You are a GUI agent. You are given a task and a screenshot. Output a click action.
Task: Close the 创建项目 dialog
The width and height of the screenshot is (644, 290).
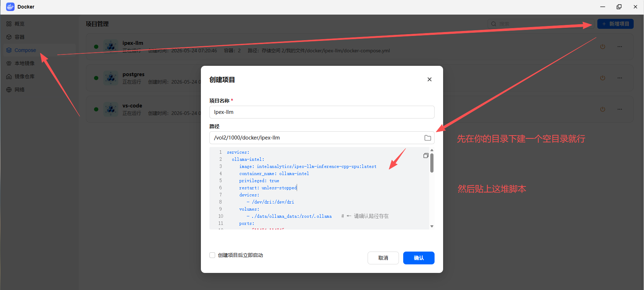pos(430,79)
